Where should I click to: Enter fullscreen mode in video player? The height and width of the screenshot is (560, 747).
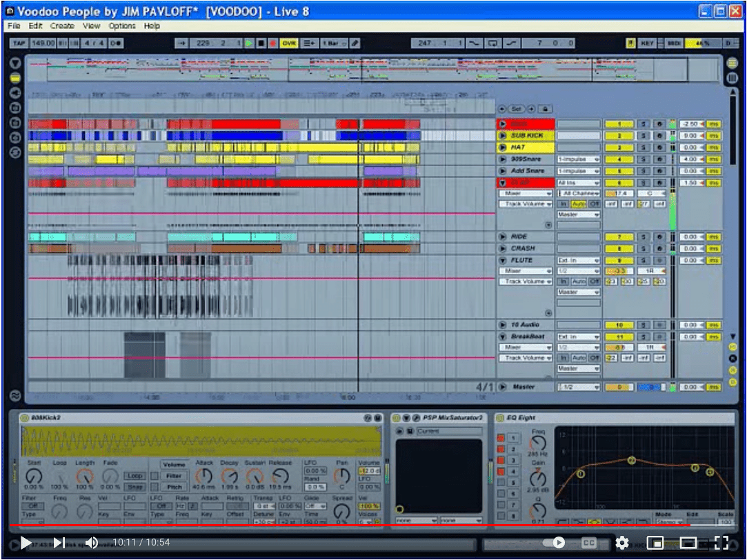720,543
